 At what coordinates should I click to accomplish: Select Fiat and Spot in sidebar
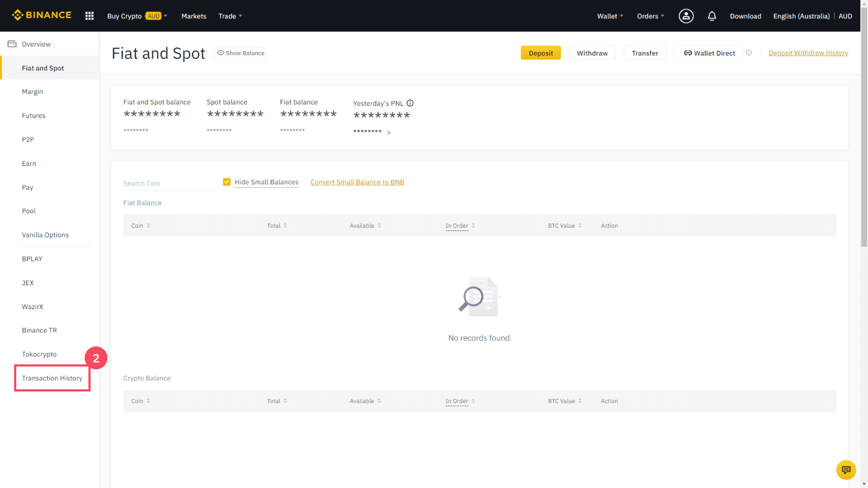pos(50,68)
